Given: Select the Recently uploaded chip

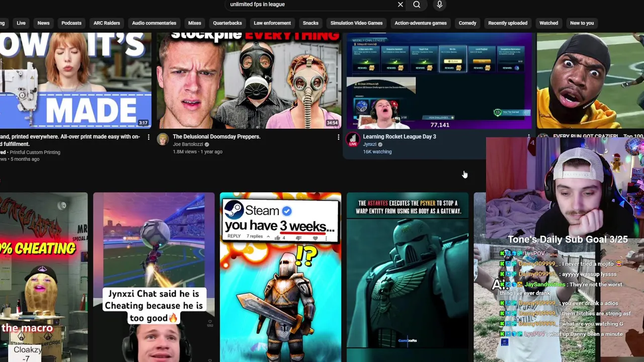Looking at the screenshot, I should point(508,23).
